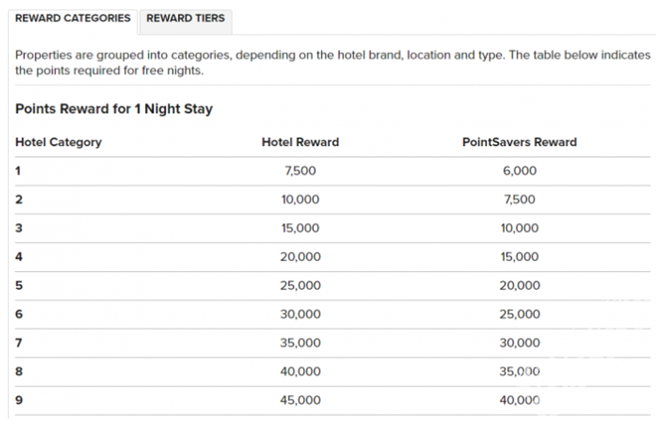Click the 15,000 Hotel Reward for category 3
The width and height of the screenshot is (666, 430).
coord(300,228)
